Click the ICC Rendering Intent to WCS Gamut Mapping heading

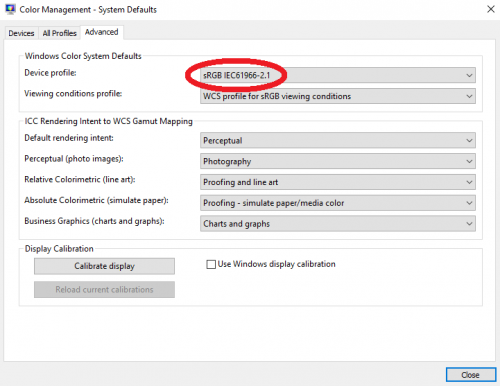coord(108,121)
